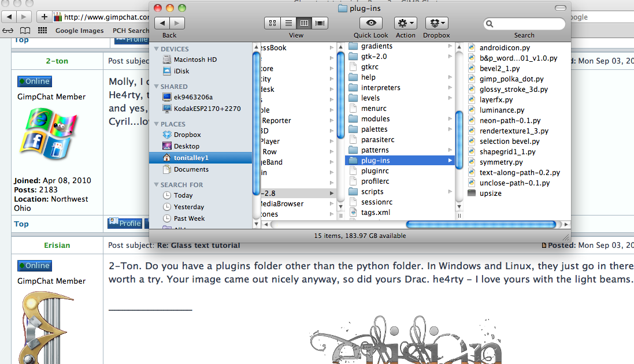This screenshot has height=364, width=634.
Task: Switch to Cover Flow view
Action: click(320, 23)
